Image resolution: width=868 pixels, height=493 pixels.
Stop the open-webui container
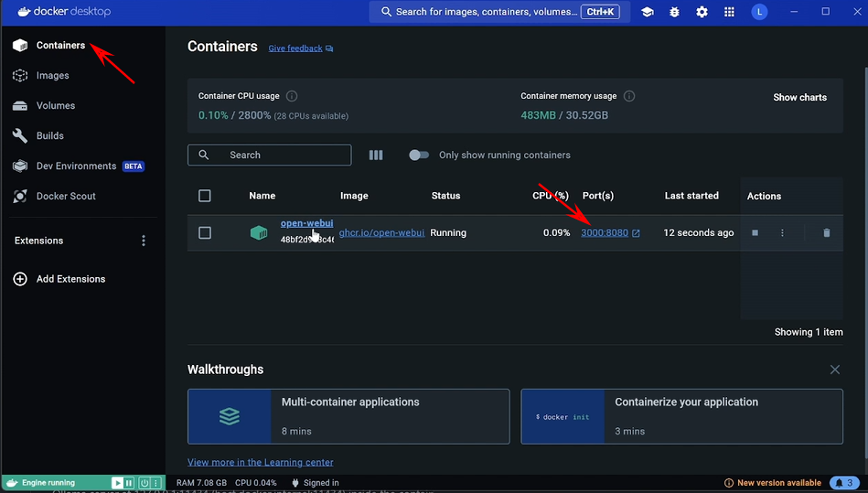tap(755, 233)
